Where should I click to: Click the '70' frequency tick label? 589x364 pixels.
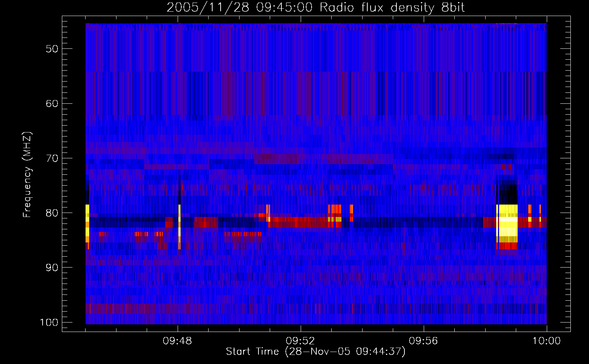52,158
